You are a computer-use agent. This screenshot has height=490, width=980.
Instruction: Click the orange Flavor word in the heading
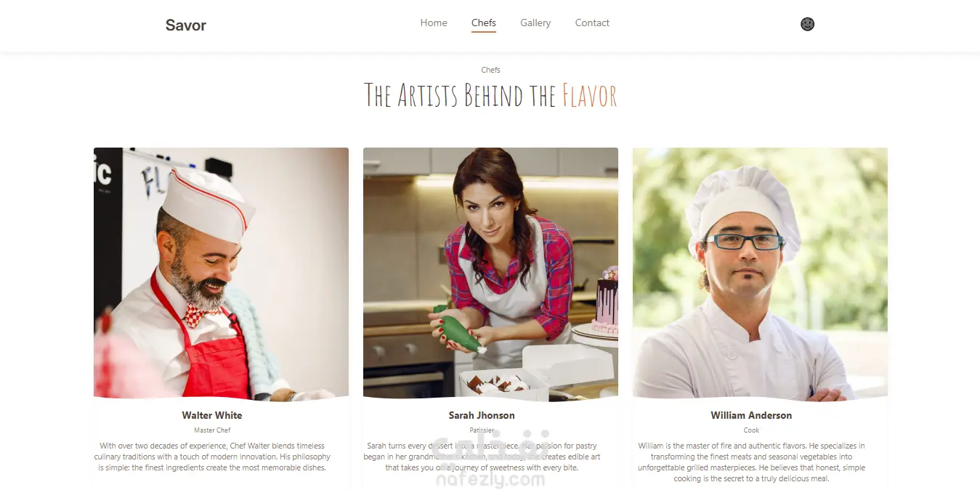pos(589,95)
